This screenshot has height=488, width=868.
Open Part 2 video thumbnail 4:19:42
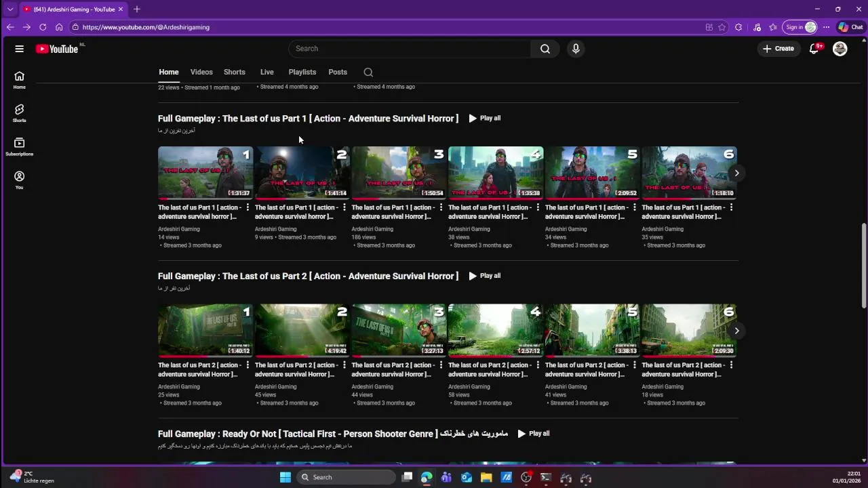coord(302,331)
